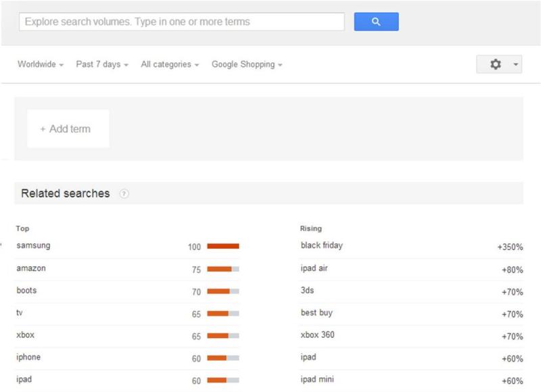Viewport: 541px width, 392px height.
Task: Open the All categories dropdown
Action: 170,64
